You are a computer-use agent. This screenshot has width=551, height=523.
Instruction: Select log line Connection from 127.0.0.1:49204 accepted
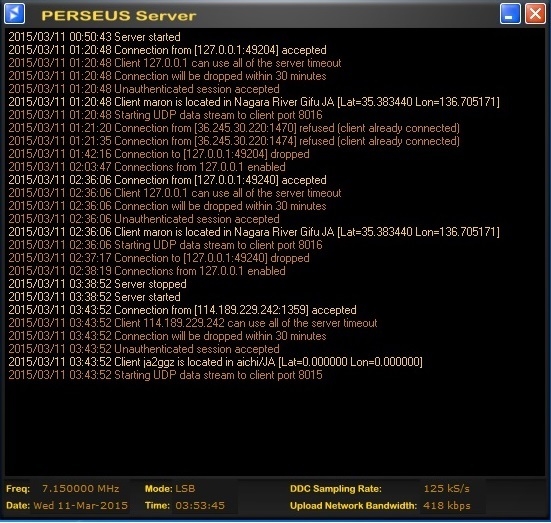168,50
